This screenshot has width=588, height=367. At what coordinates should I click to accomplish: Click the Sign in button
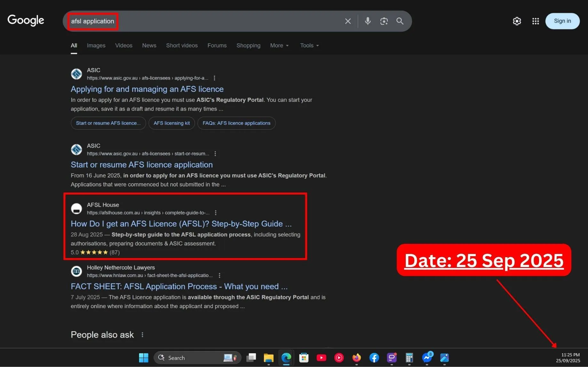pos(562,21)
